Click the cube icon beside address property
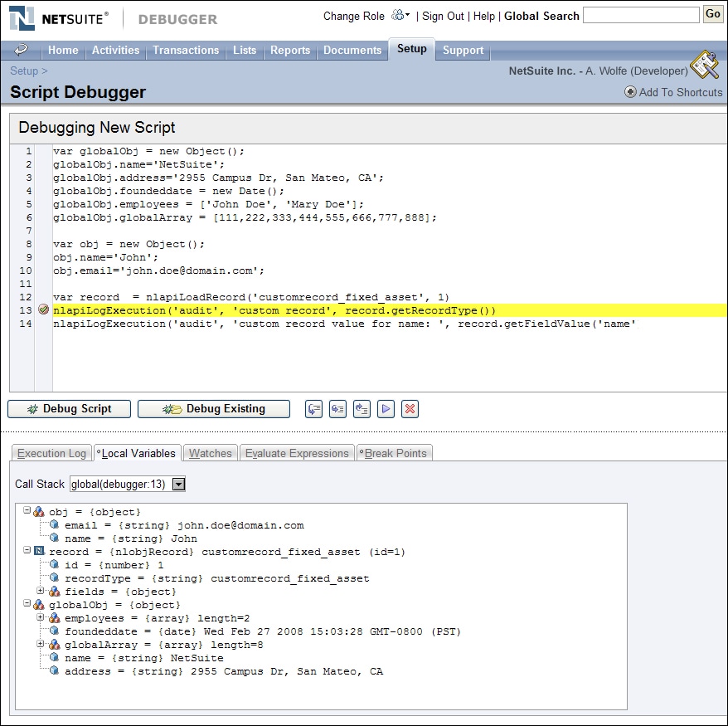 (55, 670)
